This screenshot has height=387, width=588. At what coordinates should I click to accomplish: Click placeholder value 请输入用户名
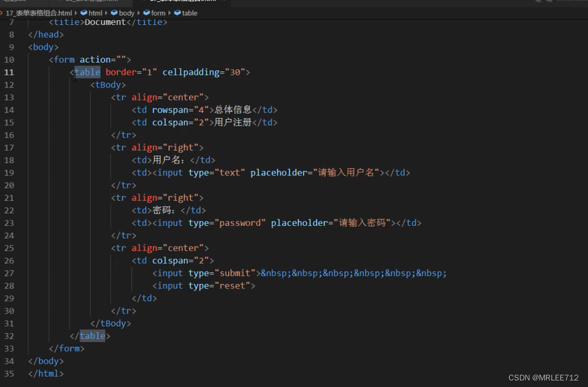pos(346,172)
